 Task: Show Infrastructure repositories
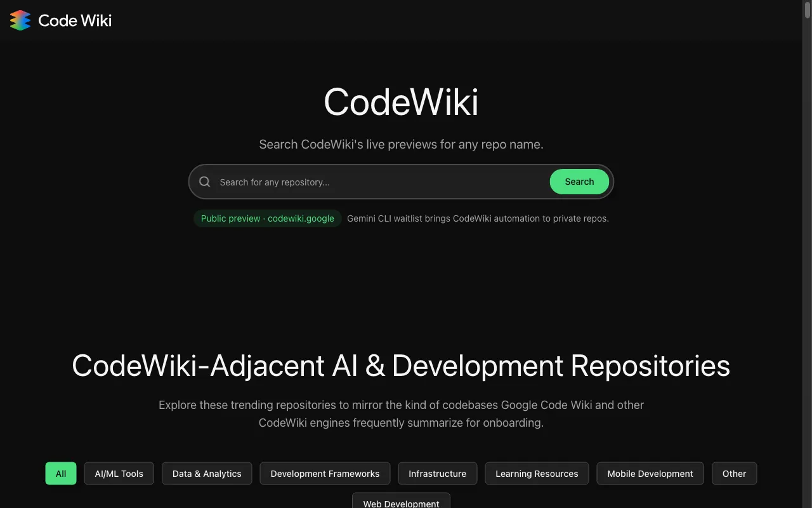438,474
